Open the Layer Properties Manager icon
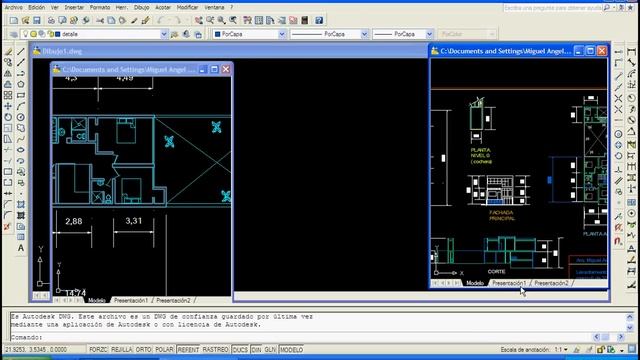640x360 pixels. pyautogui.click(x=13, y=34)
